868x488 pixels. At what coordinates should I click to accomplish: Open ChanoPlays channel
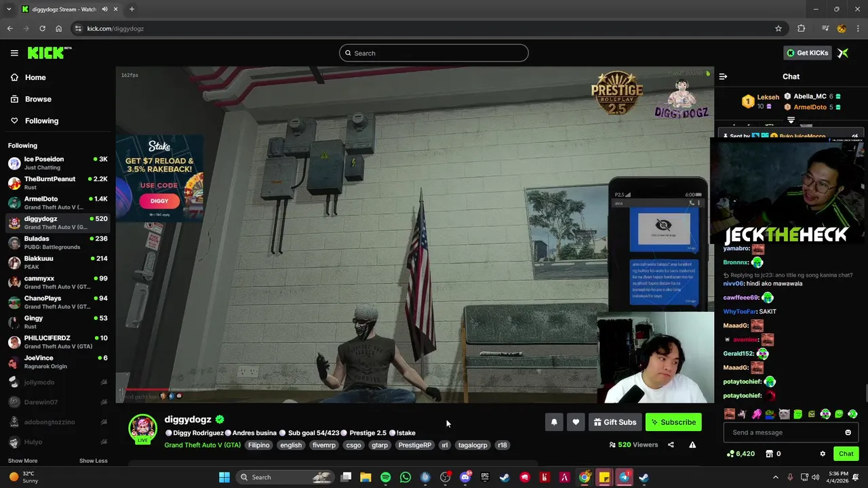pyautogui.click(x=58, y=302)
